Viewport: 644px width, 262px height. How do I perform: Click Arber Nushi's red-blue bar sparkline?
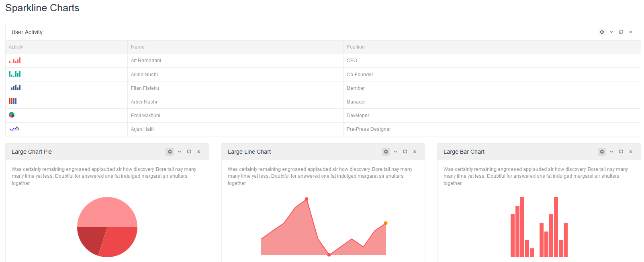click(x=13, y=101)
